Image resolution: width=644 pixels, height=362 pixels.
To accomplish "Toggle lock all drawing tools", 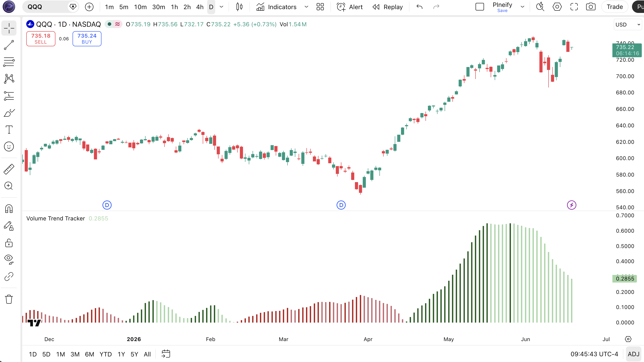I will 9,243.
